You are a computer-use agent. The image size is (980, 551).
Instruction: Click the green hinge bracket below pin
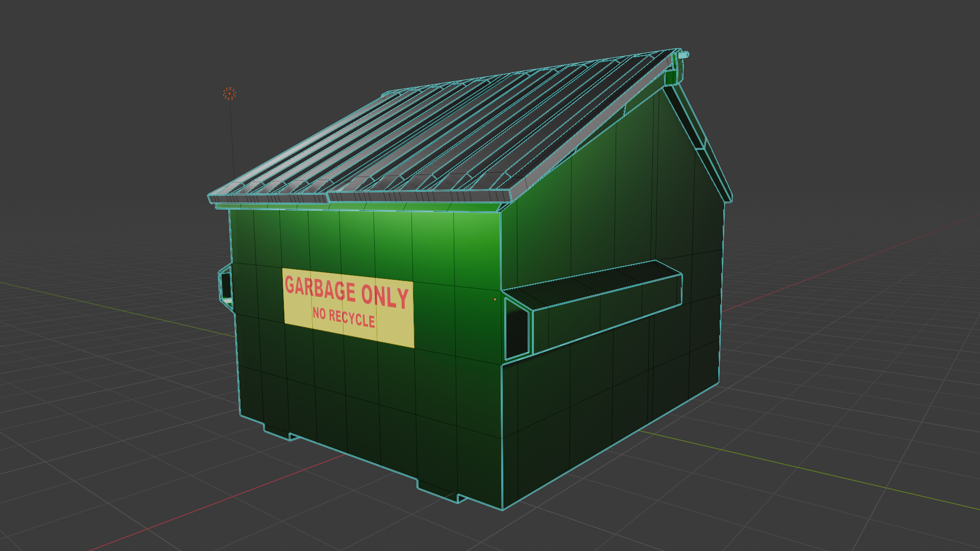click(x=671, y=77)
